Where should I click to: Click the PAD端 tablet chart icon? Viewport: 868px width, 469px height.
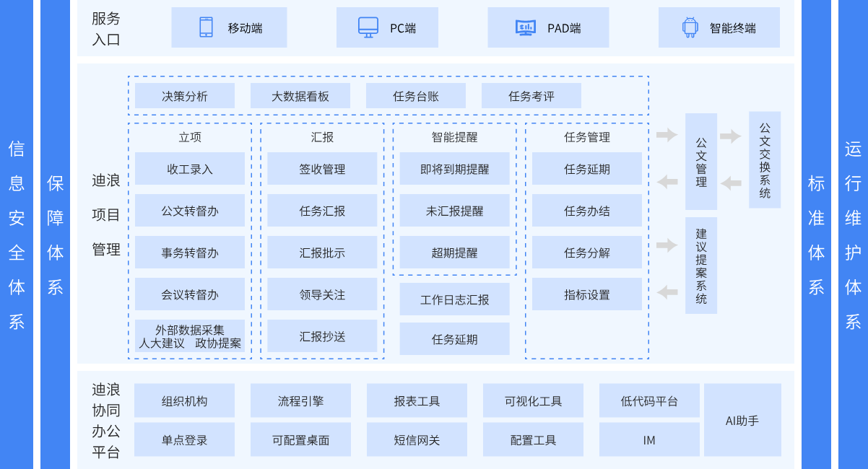click(x=525, y=27)
